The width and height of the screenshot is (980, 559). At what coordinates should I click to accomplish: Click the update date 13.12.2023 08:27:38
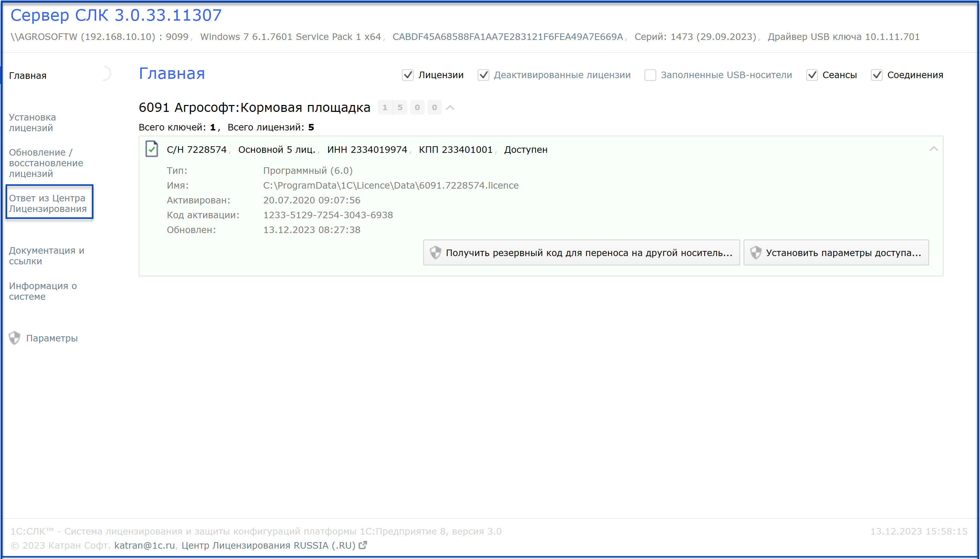[311, 230]
